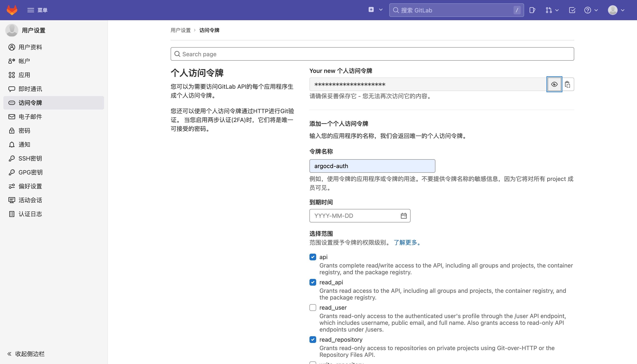637x364 pixels.
Task: Click the 添加一个个人访问令牌 heading
Action: pyautogui.click(x=339, y=124)
